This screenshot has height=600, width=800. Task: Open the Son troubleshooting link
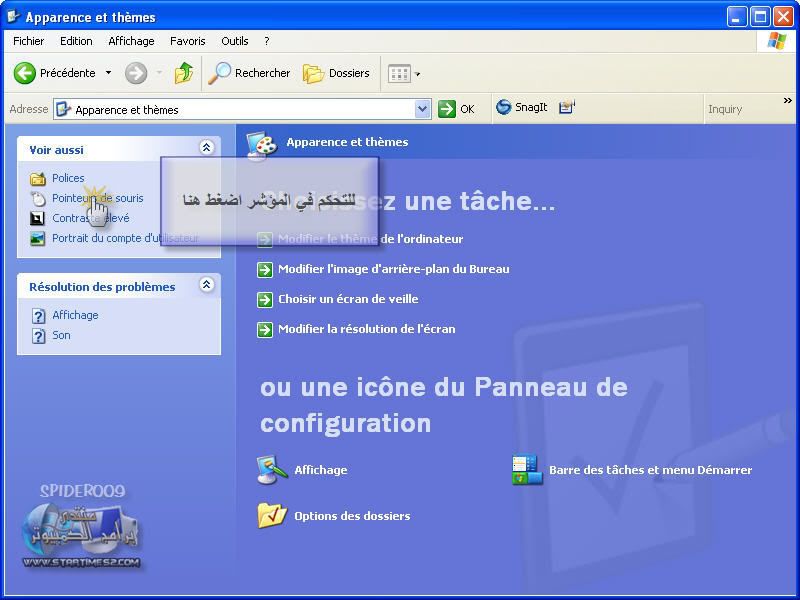[x=61, y=335]
